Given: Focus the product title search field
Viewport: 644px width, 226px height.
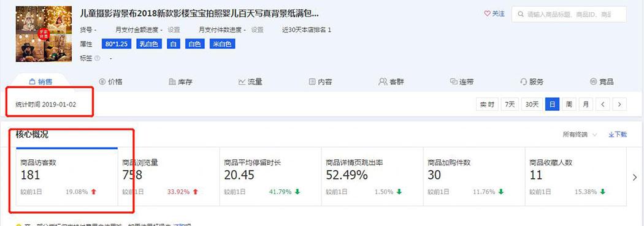Looking at the screenshot, I should pyautogui.click(x=569, y=14).
